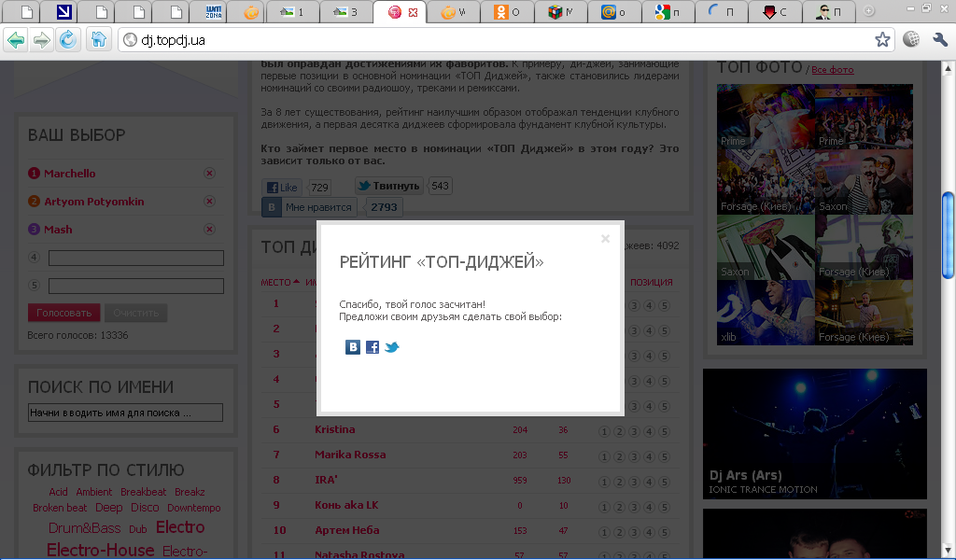
Task: Assign position 4 to IRA'
Action: click(649, 482)
